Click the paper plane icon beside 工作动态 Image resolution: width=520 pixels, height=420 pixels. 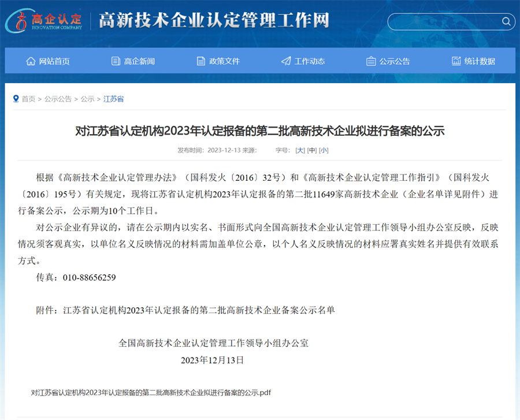[286, 61]
